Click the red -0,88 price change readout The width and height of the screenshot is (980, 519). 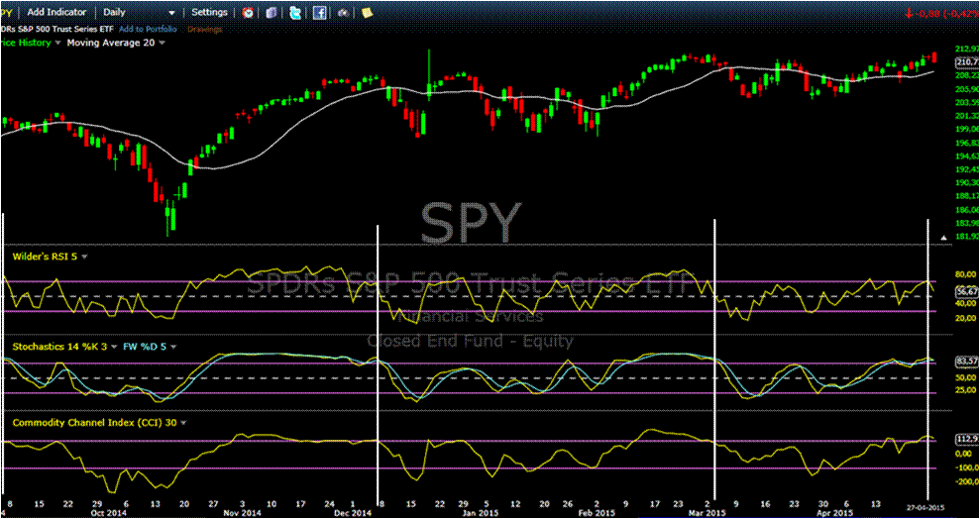[x=942, y=12]
